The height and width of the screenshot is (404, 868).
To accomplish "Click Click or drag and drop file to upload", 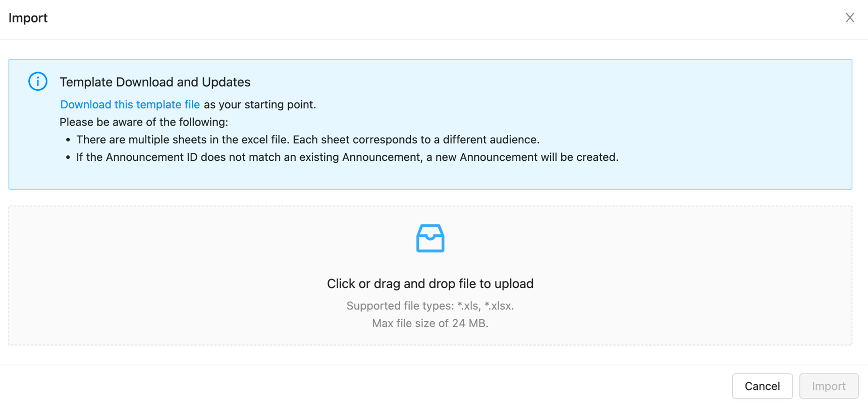I will click(x=429, y=283).
